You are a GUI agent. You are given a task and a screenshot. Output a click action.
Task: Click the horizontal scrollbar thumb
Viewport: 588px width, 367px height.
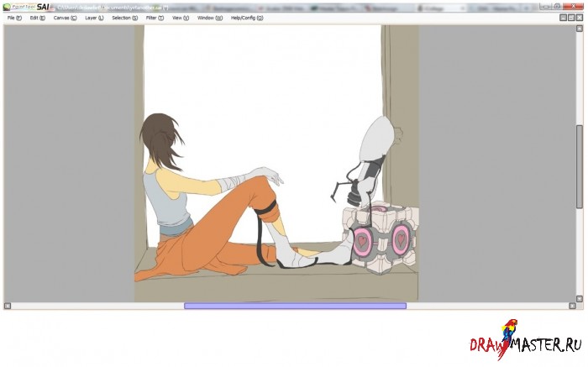point(295,306)
